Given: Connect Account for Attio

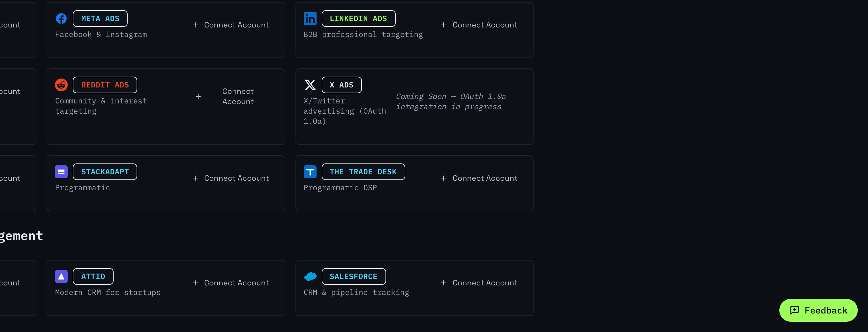Looking at the screenshot, I should tap(231, 283).
